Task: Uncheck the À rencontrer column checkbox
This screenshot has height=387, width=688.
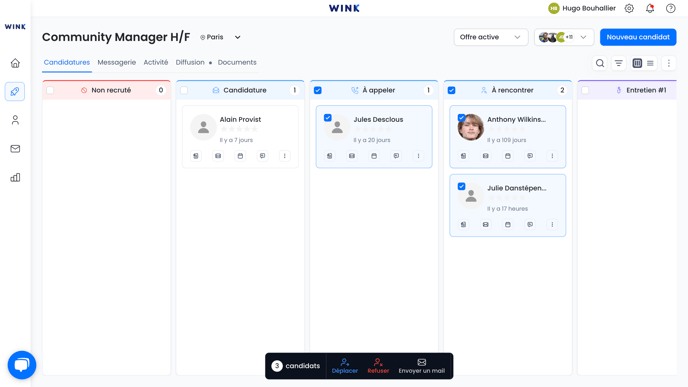Action: (x=452, y=90)
